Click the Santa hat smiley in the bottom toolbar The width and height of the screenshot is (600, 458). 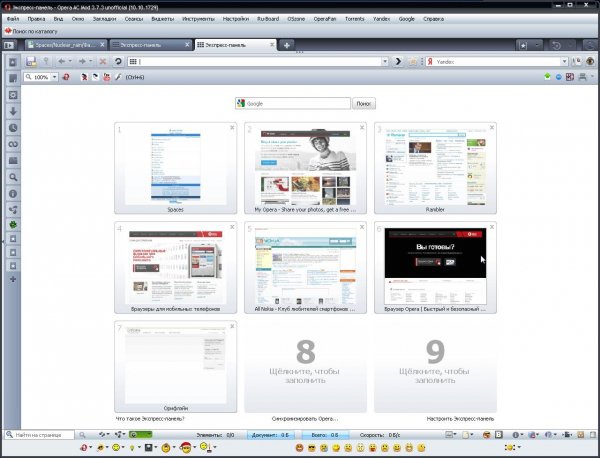pos(185,447)
